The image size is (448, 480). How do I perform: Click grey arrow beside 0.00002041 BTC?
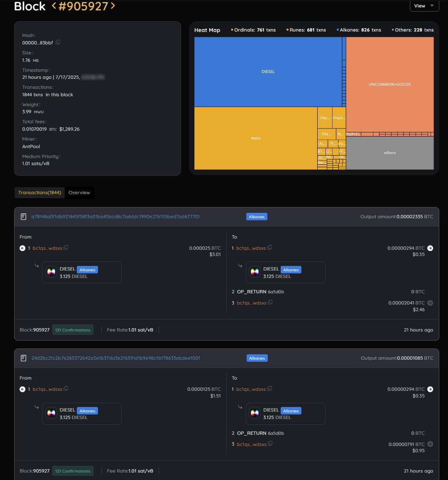[430, 303]
